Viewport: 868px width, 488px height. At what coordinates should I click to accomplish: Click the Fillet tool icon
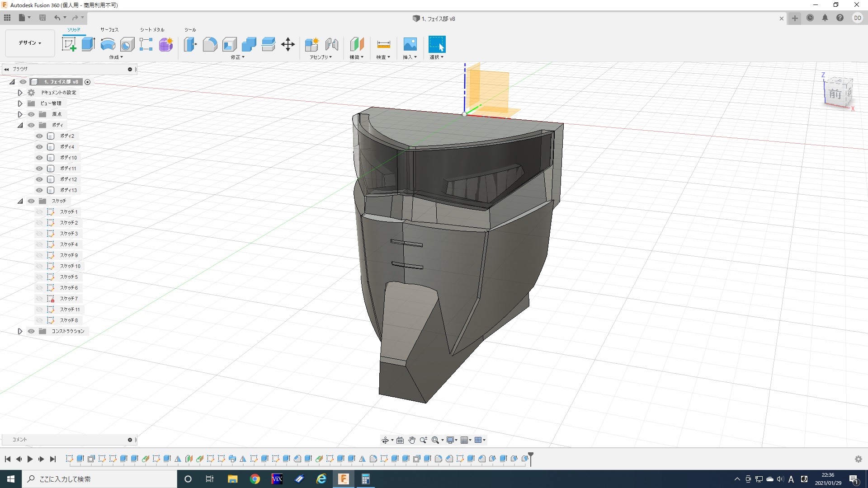pos(210,44)
